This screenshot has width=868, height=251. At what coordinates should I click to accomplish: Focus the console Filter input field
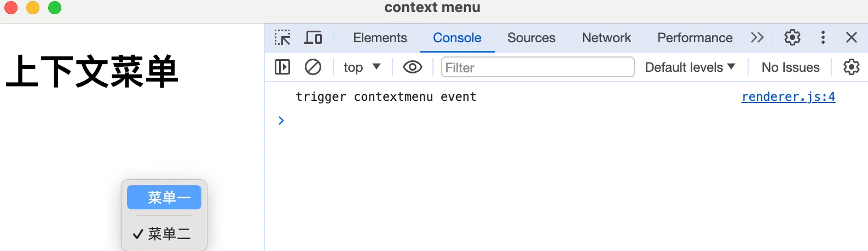tap(537, 67)
